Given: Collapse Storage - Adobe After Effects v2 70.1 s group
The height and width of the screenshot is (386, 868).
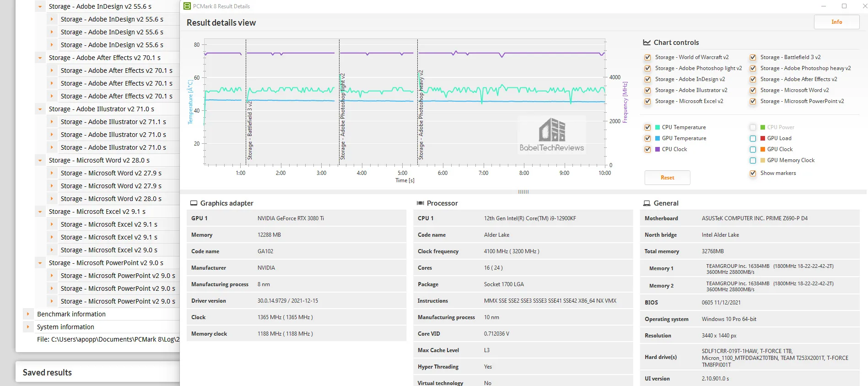Looking at the screenshot, I should (x=40, y=58).
